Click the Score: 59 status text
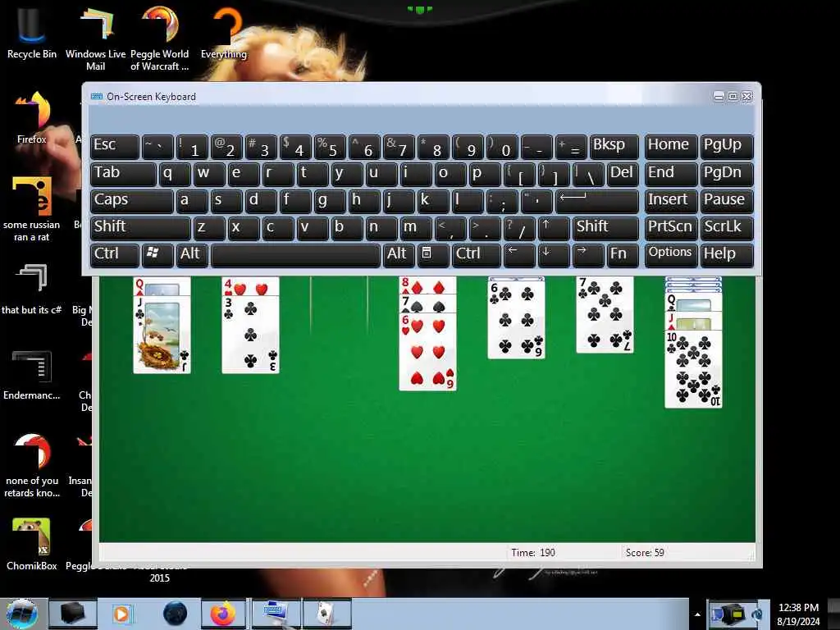Screen dimensions: 840x630 click(x=645, y=552)
